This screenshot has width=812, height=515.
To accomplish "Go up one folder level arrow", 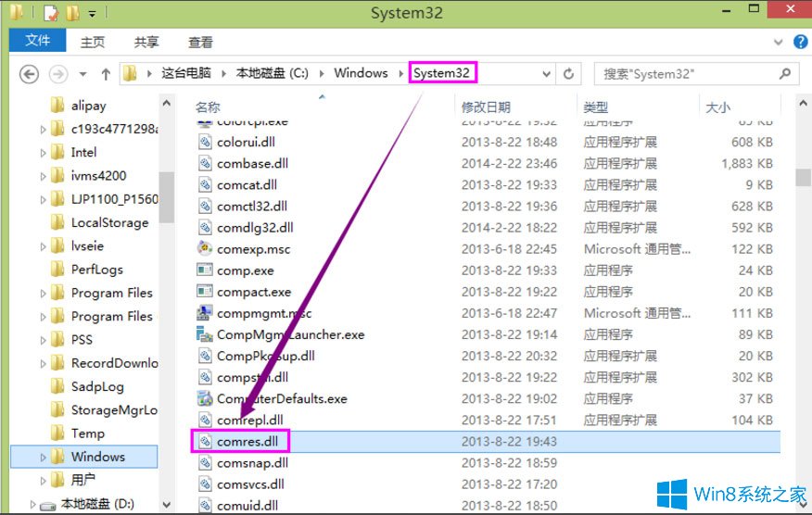I will point(106,74).
